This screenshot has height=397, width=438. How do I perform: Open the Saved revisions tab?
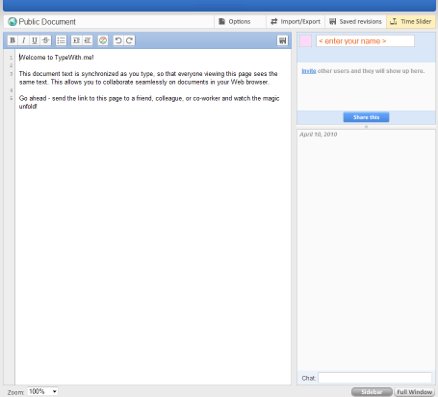[x=355, y=22]
